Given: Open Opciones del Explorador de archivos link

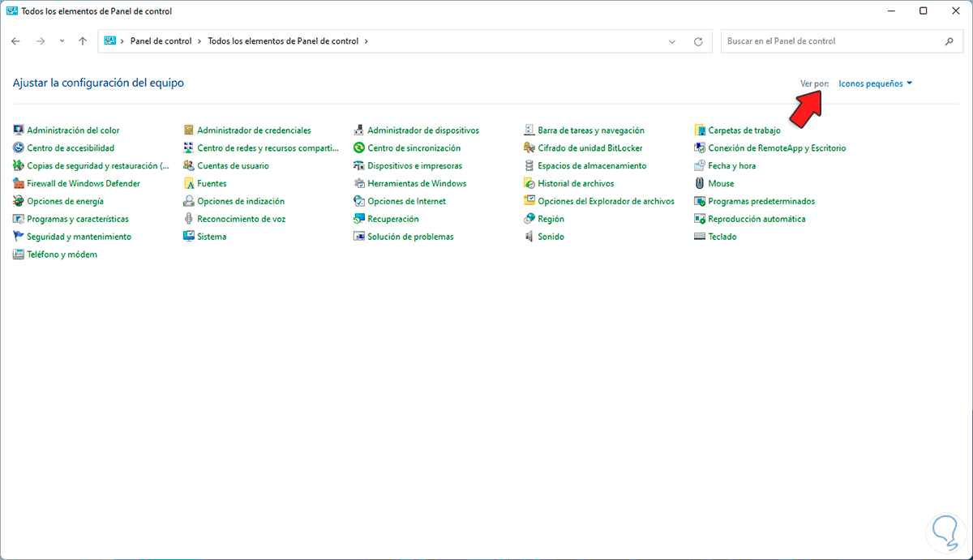Looking at the screenshot, I should (606, 202).
